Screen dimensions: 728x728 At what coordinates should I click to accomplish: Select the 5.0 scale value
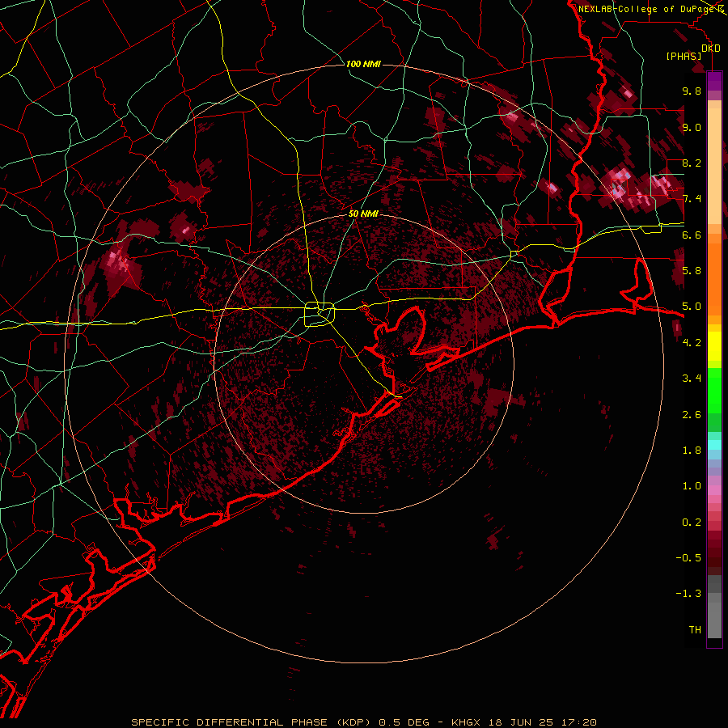[692, 307]
